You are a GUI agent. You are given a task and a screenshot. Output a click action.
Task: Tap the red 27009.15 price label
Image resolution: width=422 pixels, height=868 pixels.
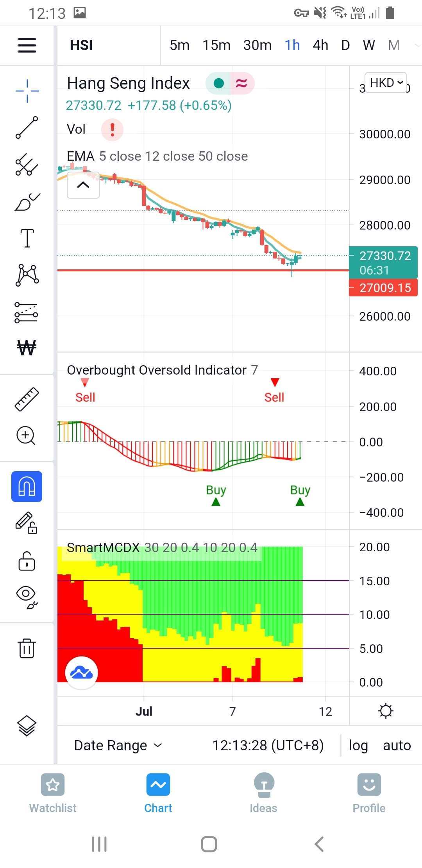point(383,288)
